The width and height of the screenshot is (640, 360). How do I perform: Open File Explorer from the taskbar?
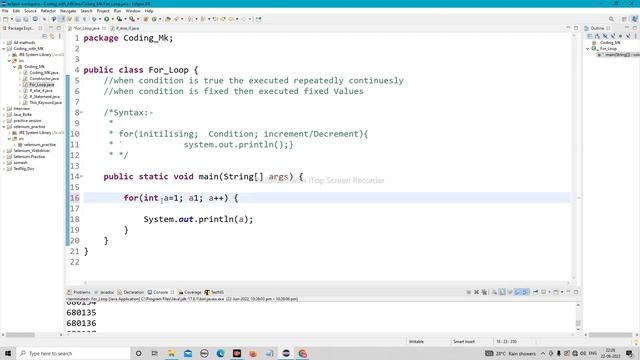coord(171,353)
